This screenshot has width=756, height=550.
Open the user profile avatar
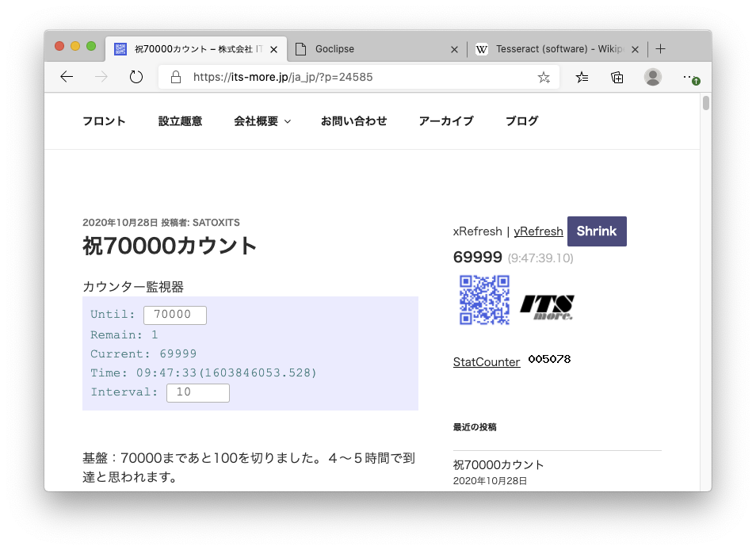point(653,77)
